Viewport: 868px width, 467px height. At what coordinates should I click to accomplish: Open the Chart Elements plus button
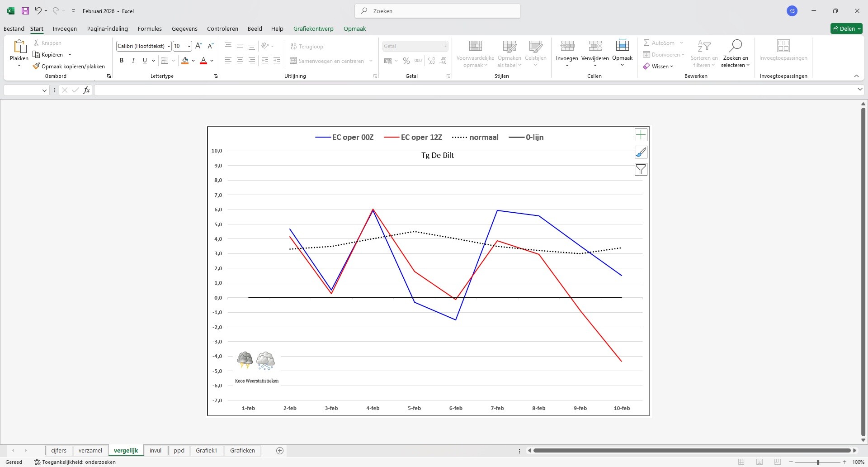click(x=641, y=135)
